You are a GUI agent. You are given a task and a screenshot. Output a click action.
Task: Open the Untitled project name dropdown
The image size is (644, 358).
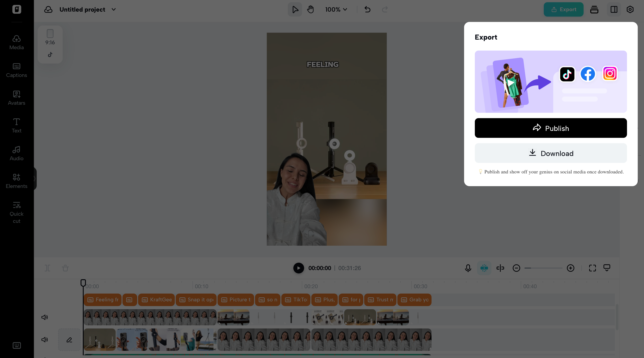coord(113,9)
